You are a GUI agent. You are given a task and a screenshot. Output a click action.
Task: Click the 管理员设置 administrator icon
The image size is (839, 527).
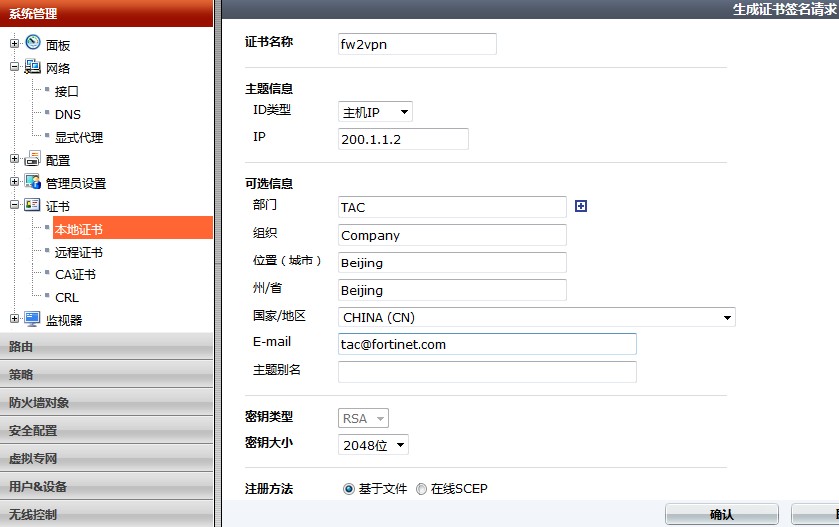tap(32, 182)
